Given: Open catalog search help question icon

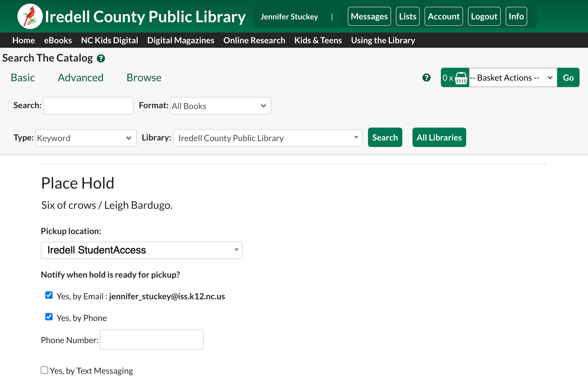Looking at the screenshot, I should (x=101, y=58).
